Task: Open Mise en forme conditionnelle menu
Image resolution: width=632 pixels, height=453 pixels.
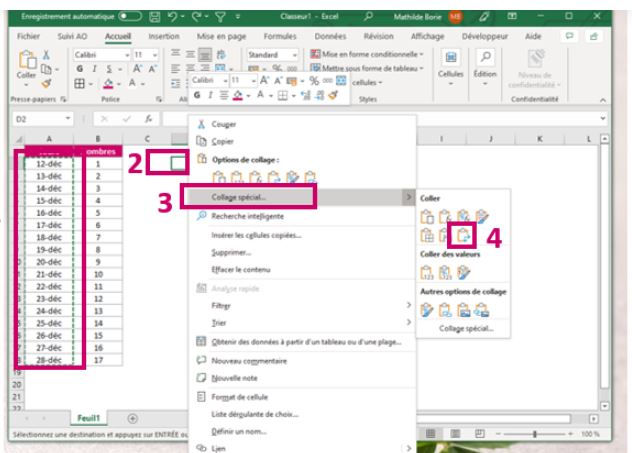Action: tap(367, 54)
